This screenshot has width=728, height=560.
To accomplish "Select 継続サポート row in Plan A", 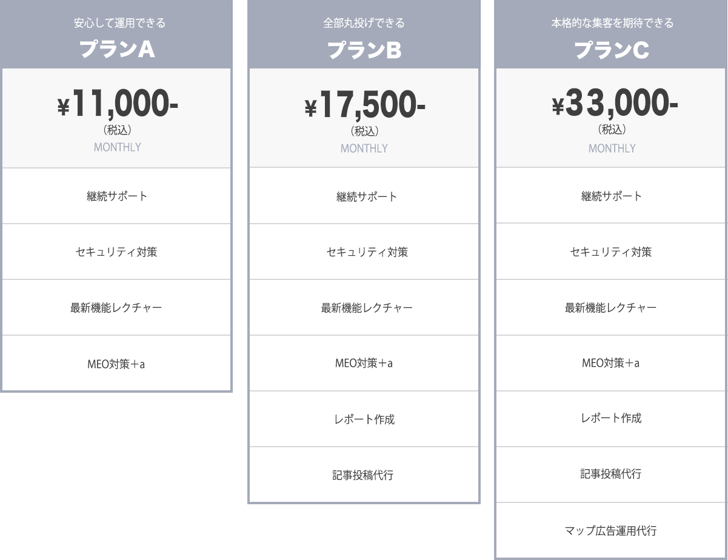I will click(117, 196).
